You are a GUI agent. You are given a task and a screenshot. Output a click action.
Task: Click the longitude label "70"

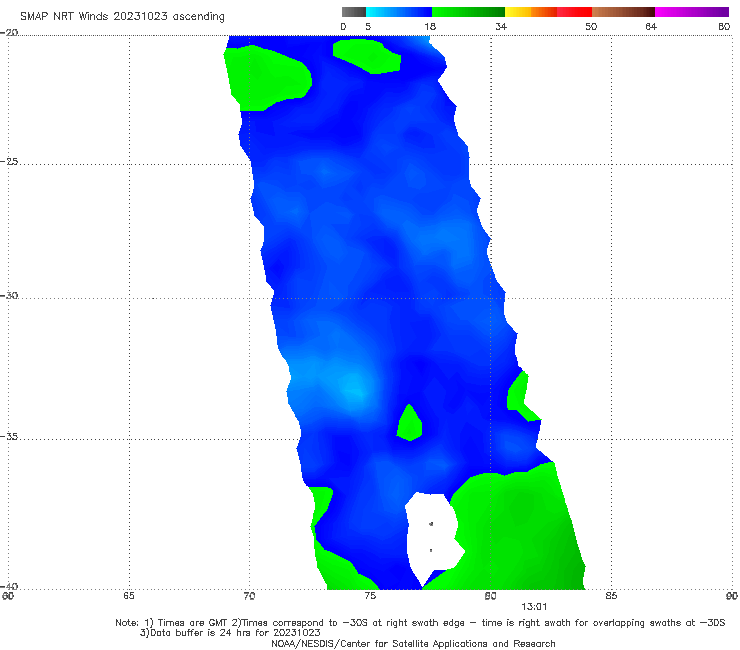(249, 596)
